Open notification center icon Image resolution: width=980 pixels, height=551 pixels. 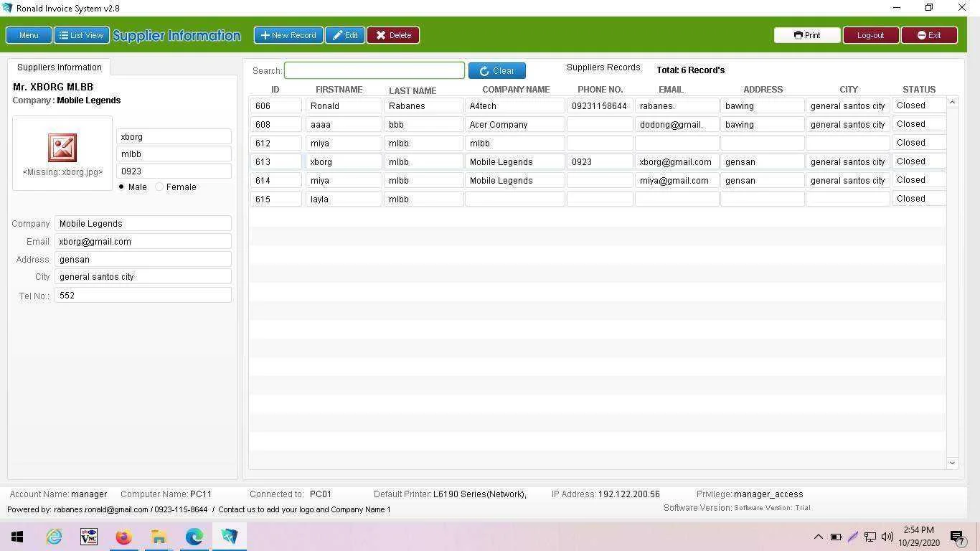click(x=958, y=537)
